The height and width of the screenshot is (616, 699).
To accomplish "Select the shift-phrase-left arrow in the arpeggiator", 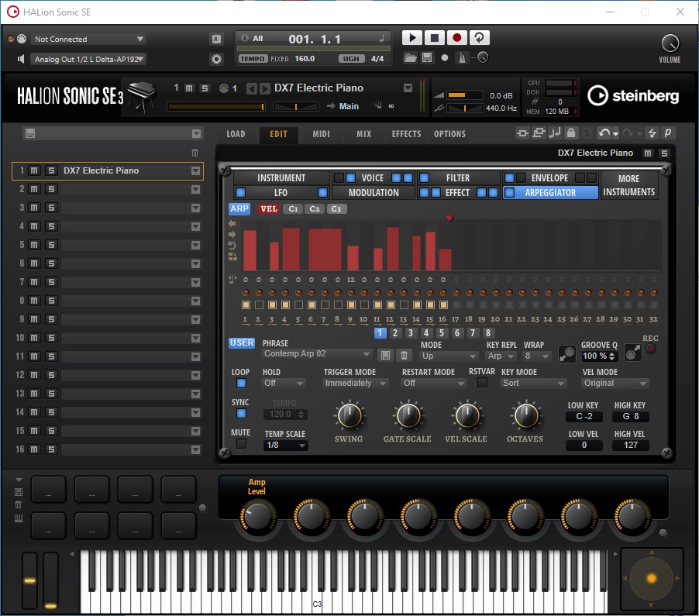I will pos(231,223).
